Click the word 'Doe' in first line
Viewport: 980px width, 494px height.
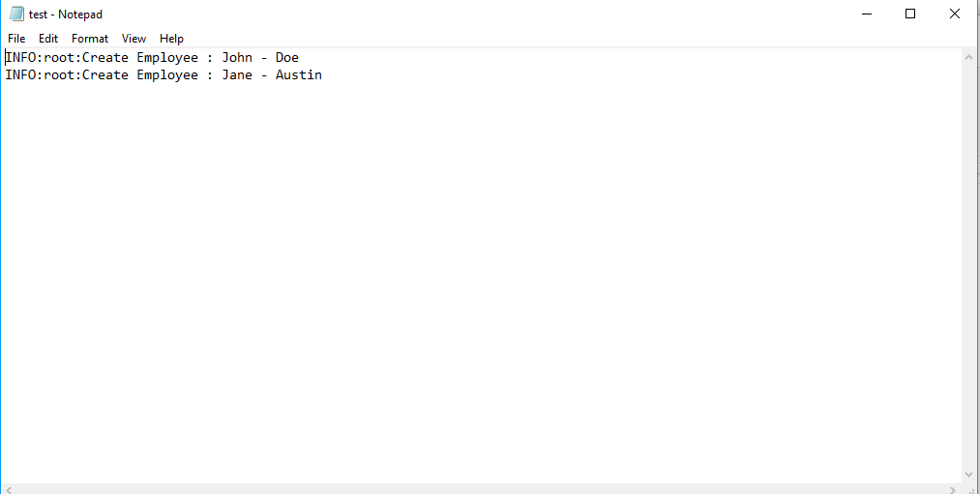[x=287, y=57]
